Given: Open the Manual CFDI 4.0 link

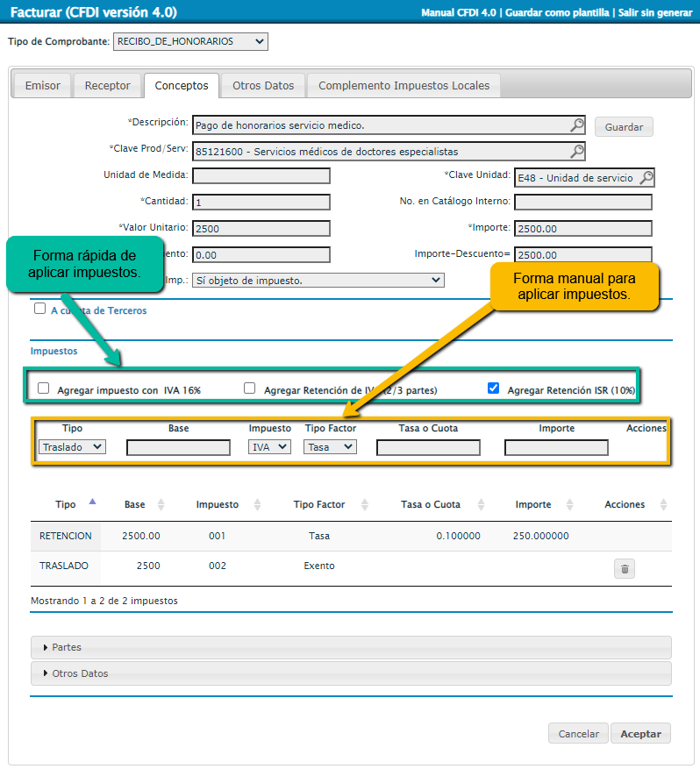Looking at the screenshot, I should click(458, 13).
